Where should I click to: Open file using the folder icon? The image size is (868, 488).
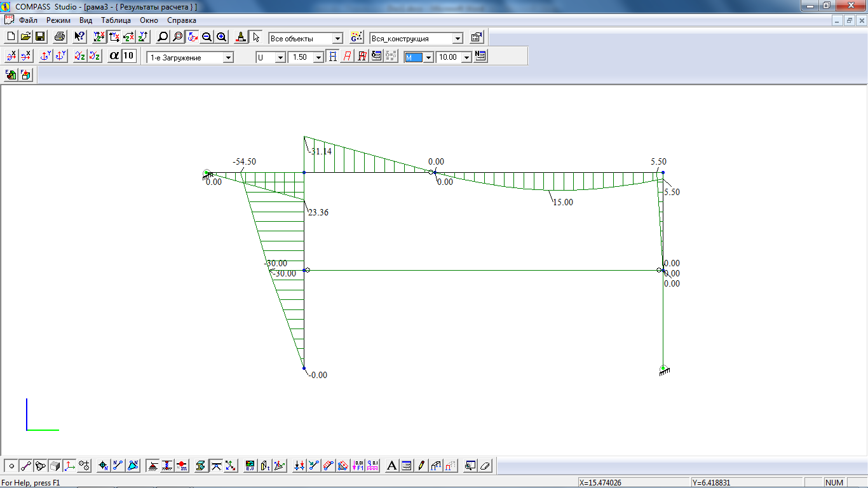[25, 37]
